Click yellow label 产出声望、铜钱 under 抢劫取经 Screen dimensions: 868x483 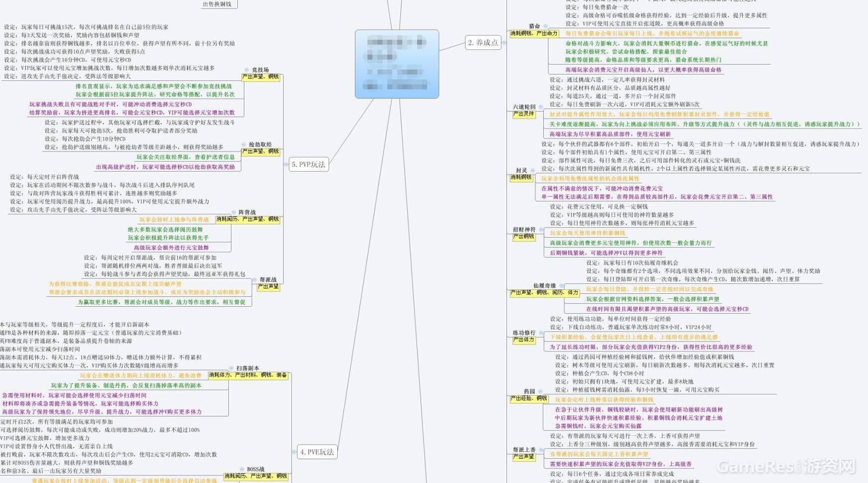tap(260, 151)
